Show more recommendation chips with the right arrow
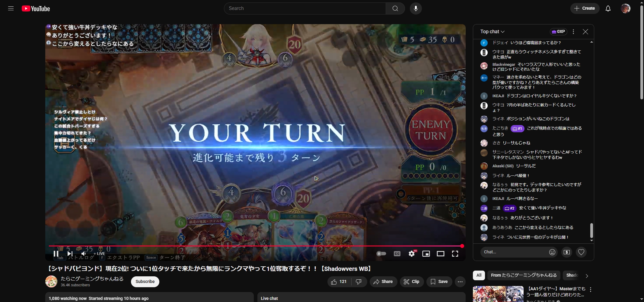The image size is (644, 302). [x=587, y=276]
